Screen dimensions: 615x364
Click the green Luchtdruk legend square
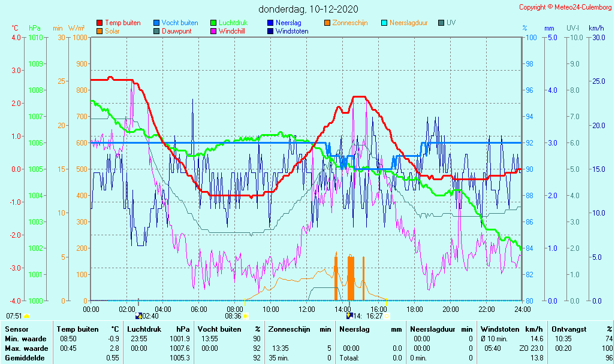click(213, 23)
